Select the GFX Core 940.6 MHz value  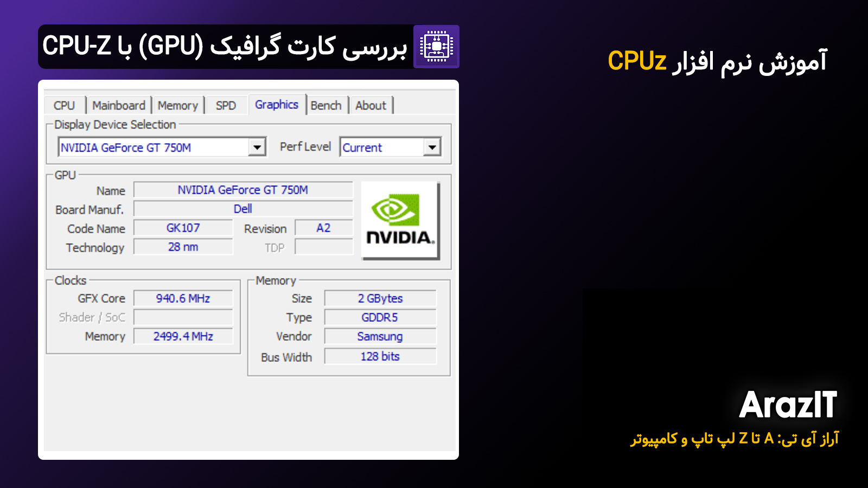(x=183, y=298)
